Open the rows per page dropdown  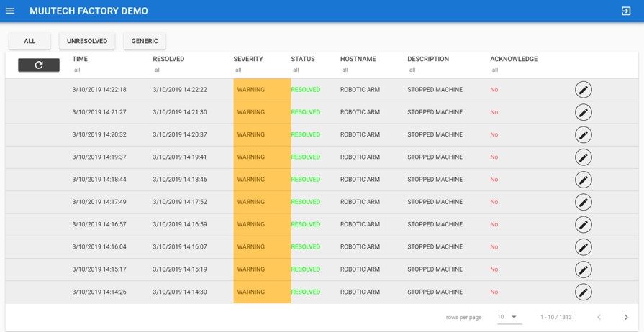(x=509, y=317)
